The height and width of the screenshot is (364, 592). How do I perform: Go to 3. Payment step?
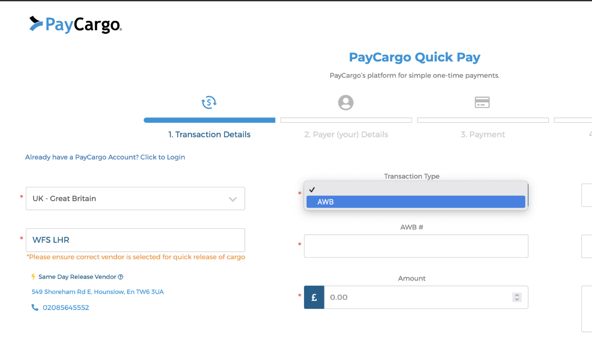point(483,134)
